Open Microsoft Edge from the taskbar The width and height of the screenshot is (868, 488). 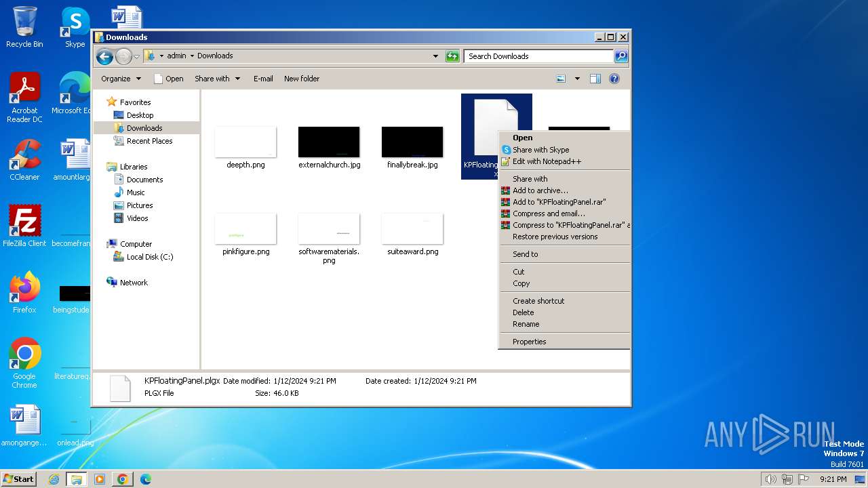coord(145,479)
